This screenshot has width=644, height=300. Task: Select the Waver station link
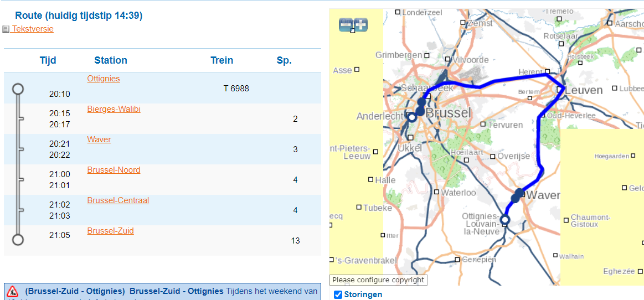click(x=99, y=139)
